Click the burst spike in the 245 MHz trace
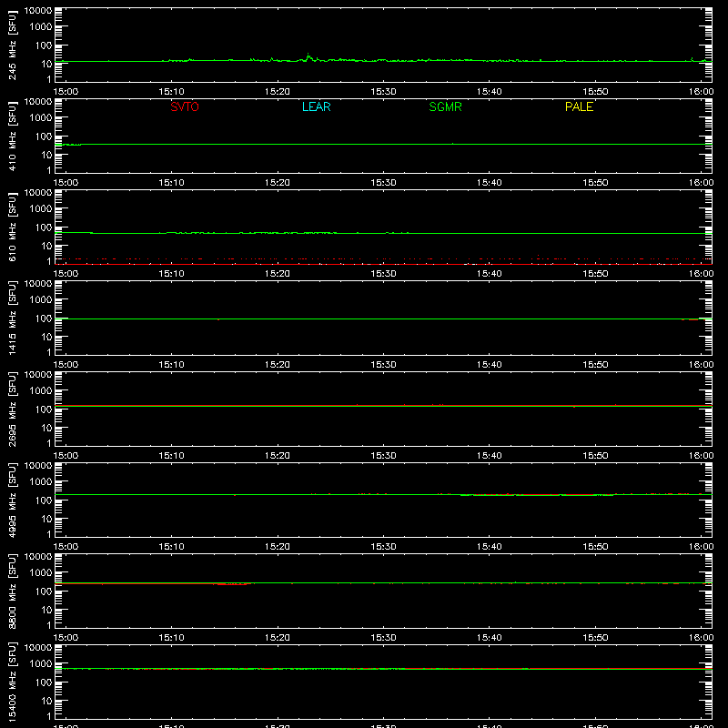The image size is (728, 728). point(308,56)
